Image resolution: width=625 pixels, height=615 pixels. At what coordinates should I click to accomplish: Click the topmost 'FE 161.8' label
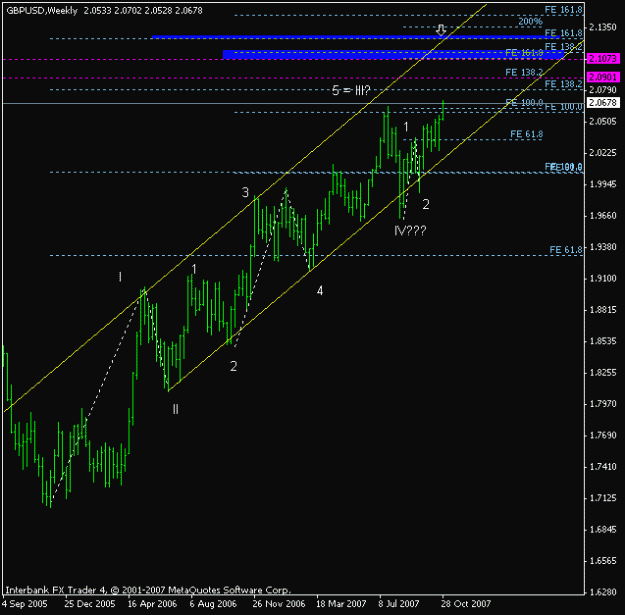pyautogui.click(x=564, y=10)
